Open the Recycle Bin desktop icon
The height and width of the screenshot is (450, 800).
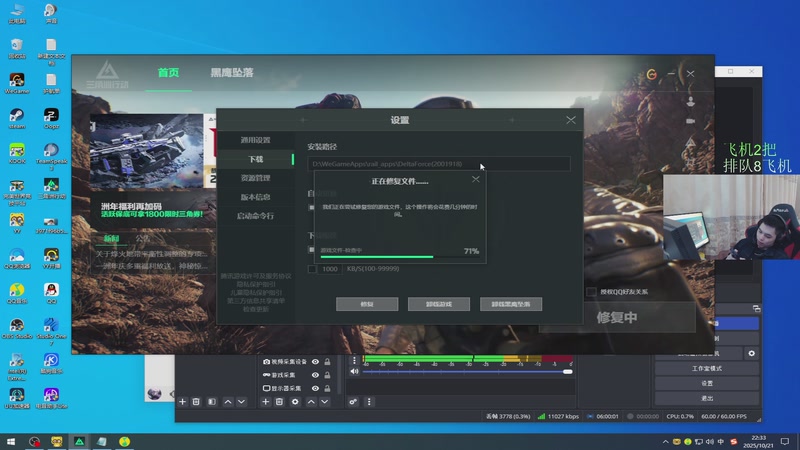tap(17, 48)
